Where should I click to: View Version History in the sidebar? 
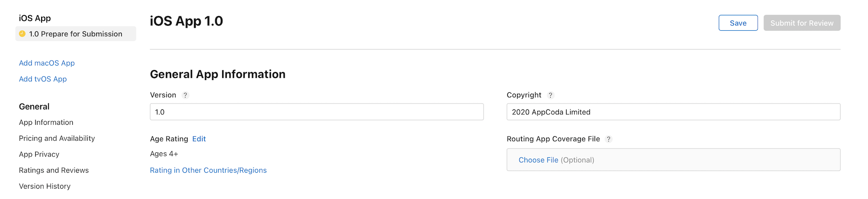44,186
